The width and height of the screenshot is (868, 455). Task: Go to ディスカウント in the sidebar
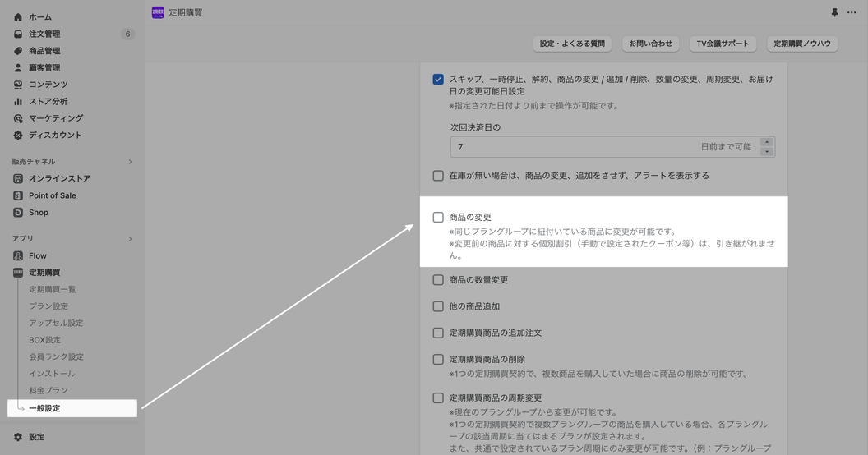tap(55, 135)
